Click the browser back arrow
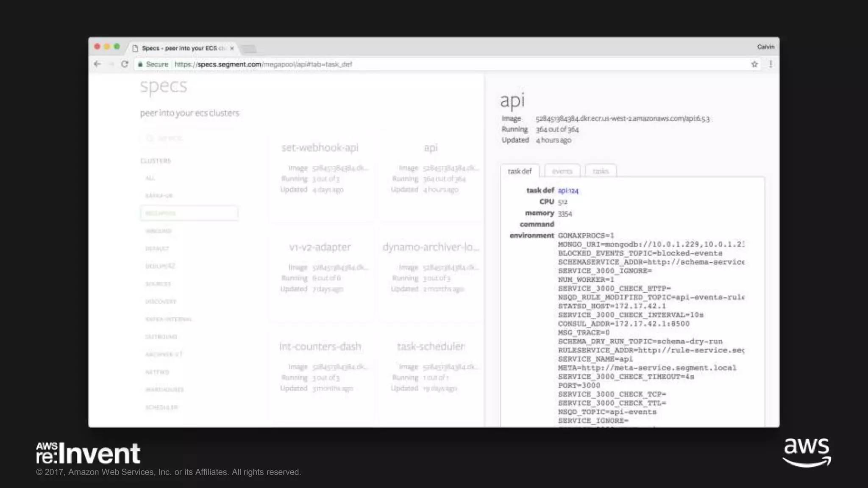Image resolution: width=868 pixels, height=488 pixels. click(x=97, y=64)
